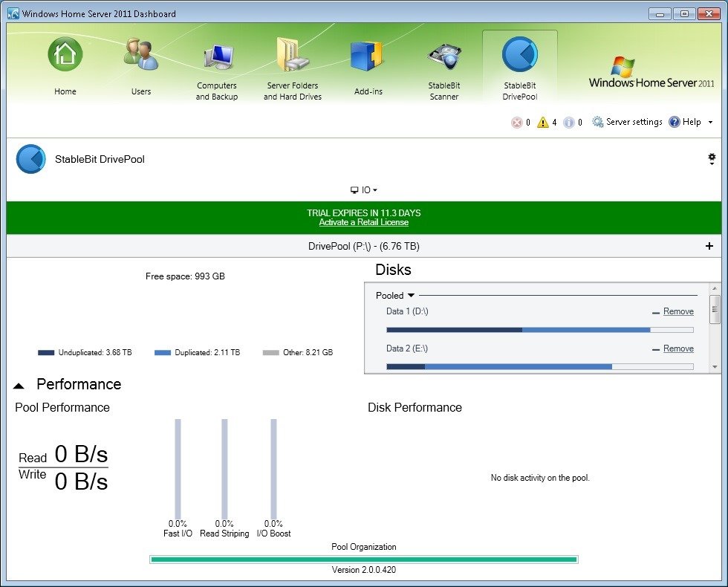Go to Computers and Backup label
This screenshot has height=587, width=728.
coord(217,91)
